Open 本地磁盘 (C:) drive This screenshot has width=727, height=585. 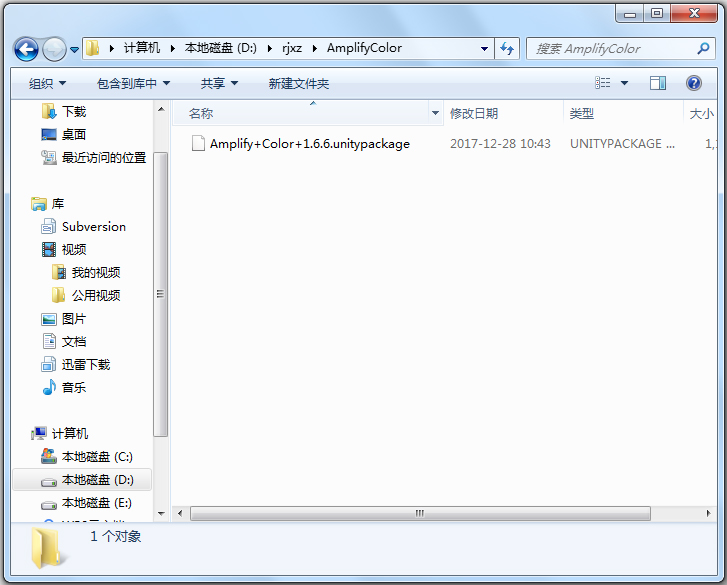tap(97, 457)
